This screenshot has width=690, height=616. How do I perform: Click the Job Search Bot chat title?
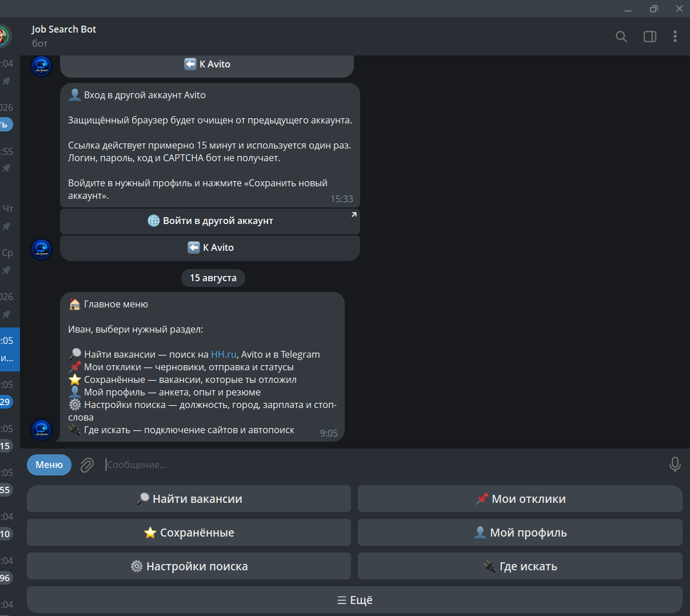pyautogui.click(x=64, y=29)
